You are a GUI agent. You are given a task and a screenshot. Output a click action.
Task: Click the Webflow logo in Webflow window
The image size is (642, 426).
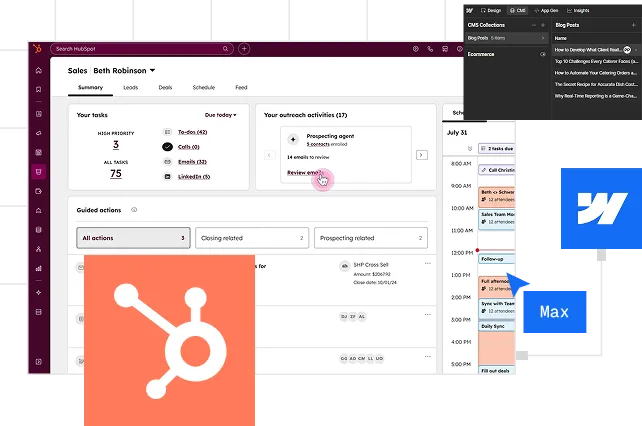469,10
